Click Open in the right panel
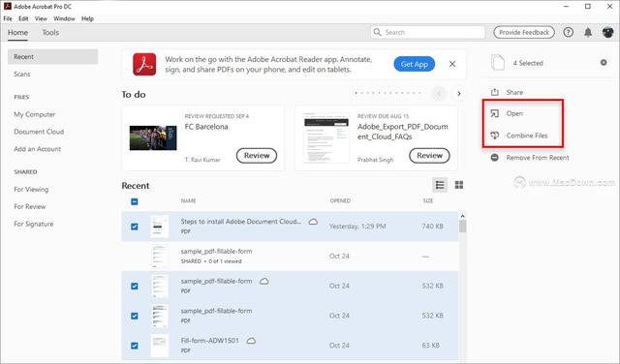 [x=514, y=113]
